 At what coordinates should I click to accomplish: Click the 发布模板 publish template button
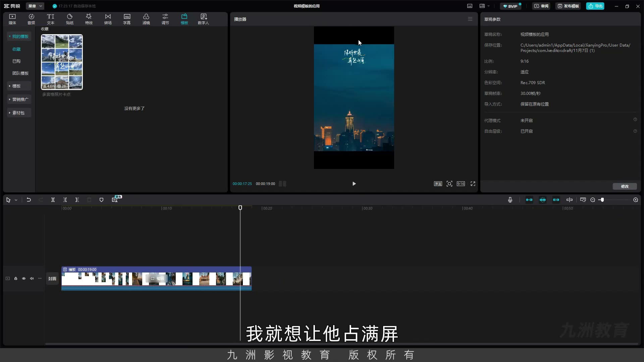pos(569,6)
